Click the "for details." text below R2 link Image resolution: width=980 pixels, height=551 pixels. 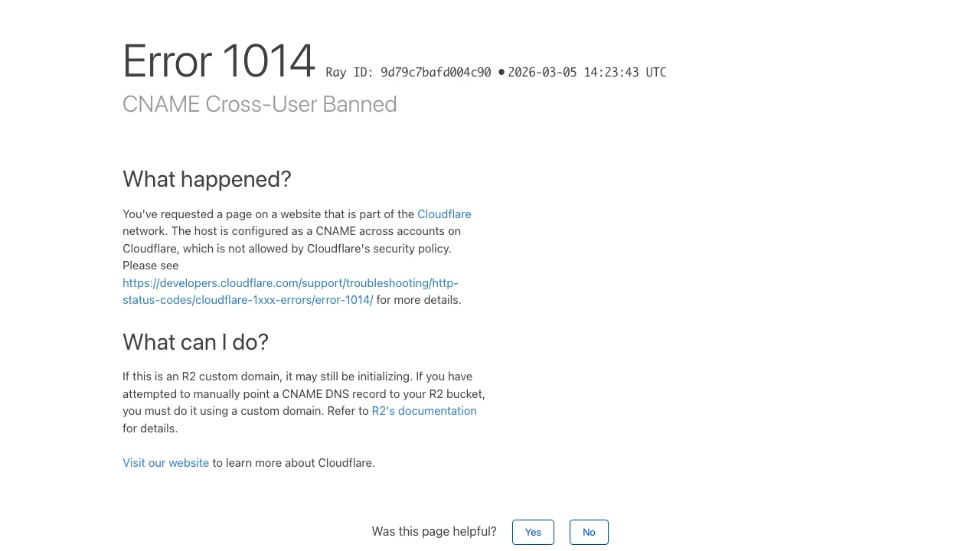click(x=150, y=429)
